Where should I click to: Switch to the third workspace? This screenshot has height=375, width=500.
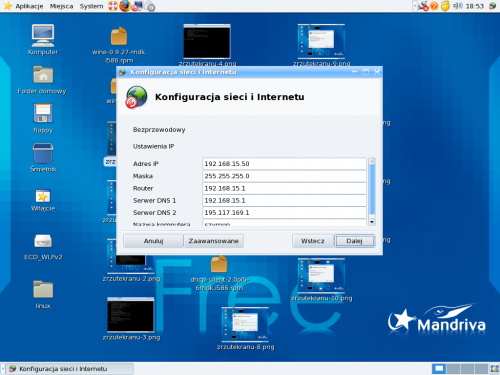coord(467,368)
